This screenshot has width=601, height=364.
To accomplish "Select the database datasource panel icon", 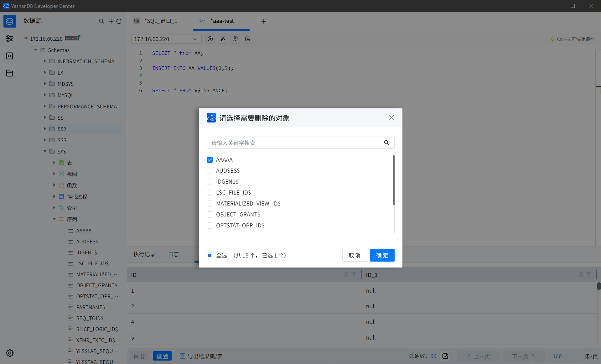I will click(x=9, y=21).
